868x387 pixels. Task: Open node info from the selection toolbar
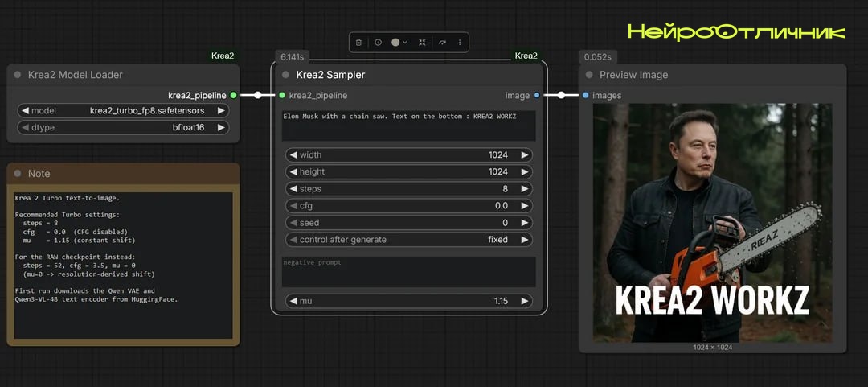point(378,42)
